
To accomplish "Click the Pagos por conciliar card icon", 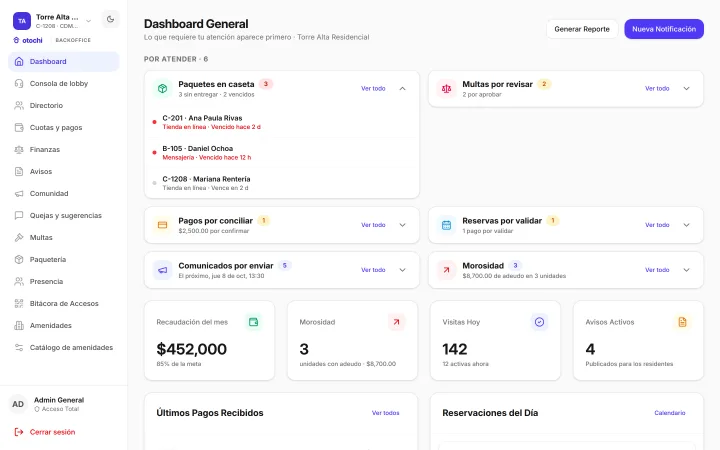I will 163,225.
